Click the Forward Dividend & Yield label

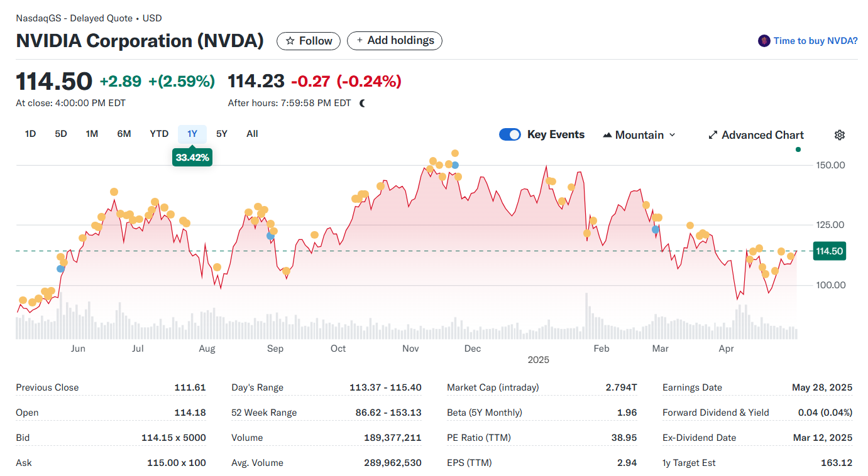click(716, 413)
